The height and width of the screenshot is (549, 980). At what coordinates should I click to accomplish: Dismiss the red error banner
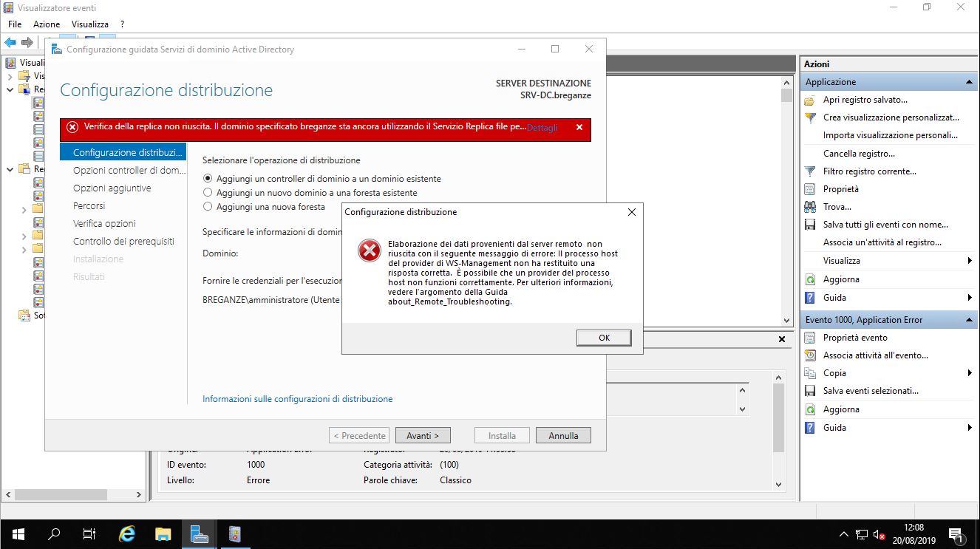point(579,127)
